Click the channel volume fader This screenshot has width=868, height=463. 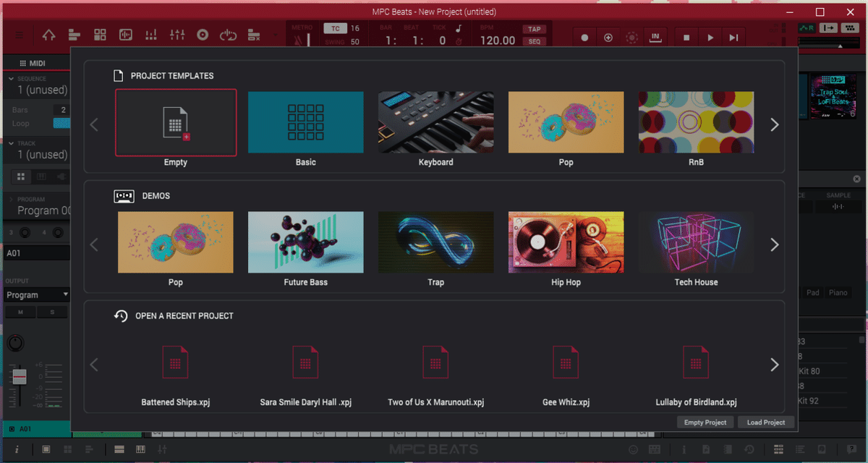(x=20, y=377)
